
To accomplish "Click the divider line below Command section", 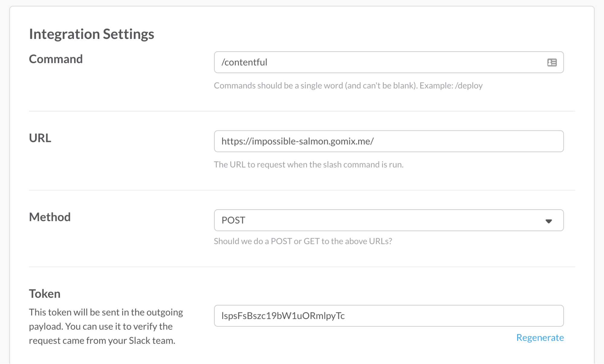I will tap(302, 111).
